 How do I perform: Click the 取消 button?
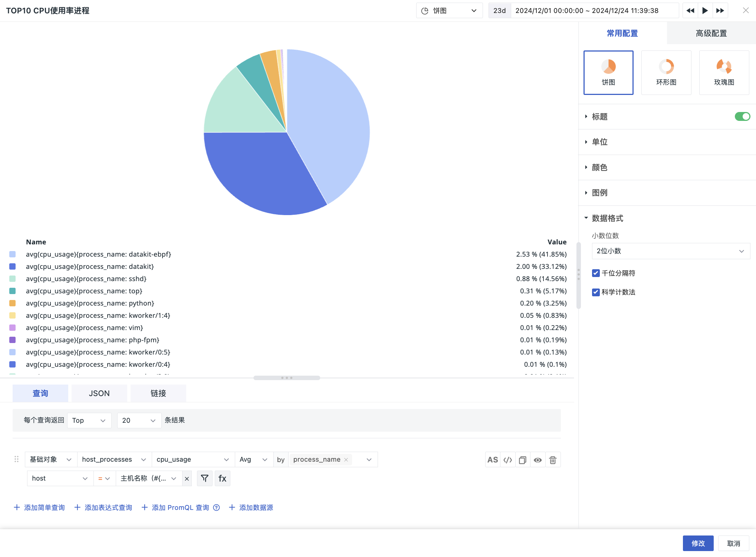[x=733, y=543]
